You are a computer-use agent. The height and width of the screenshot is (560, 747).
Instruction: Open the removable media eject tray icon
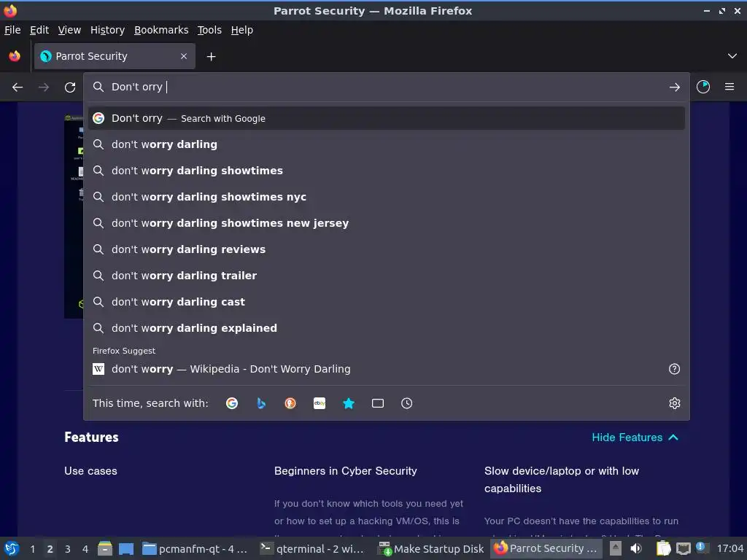click(x=616, y=548)
